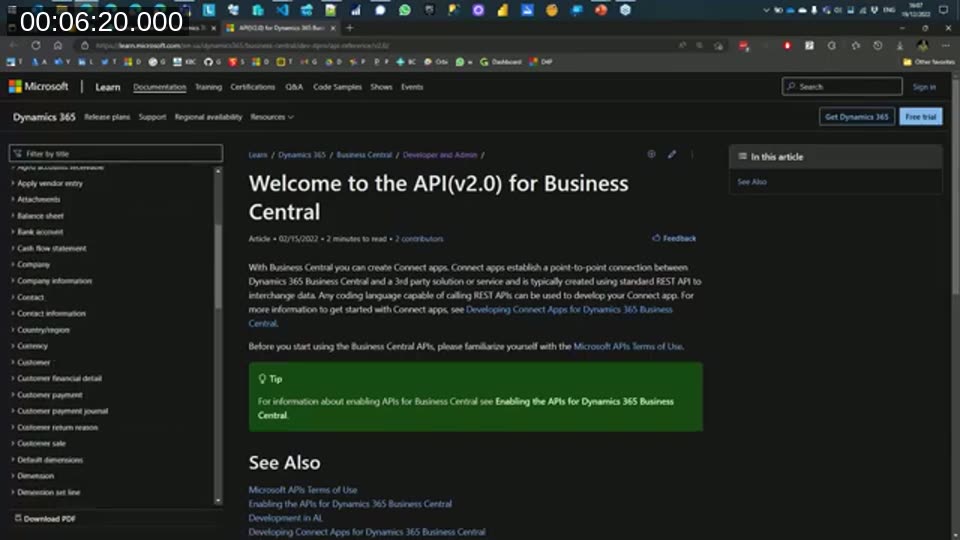Go back in the browser
Viewport: 960px width, 540px height.
(13, 45)
